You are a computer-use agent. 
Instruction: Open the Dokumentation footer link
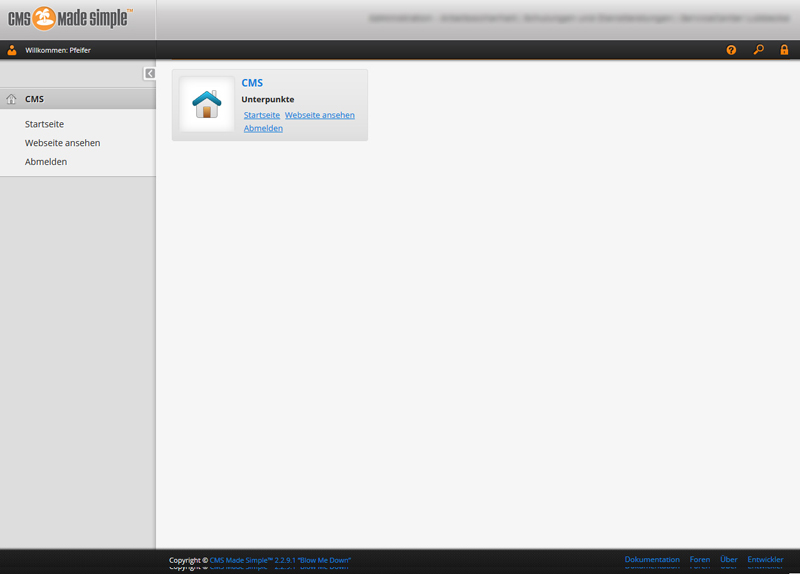pos(652,559)
